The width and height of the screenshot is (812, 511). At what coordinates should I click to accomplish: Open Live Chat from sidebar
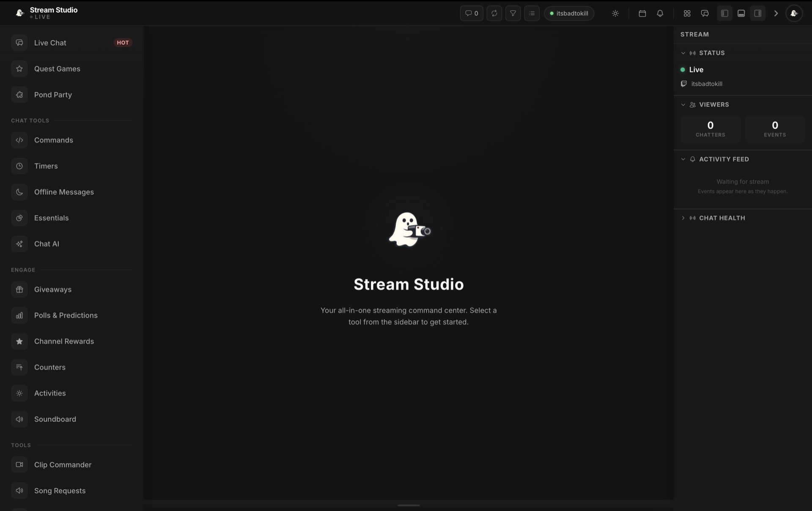(72, 43)
